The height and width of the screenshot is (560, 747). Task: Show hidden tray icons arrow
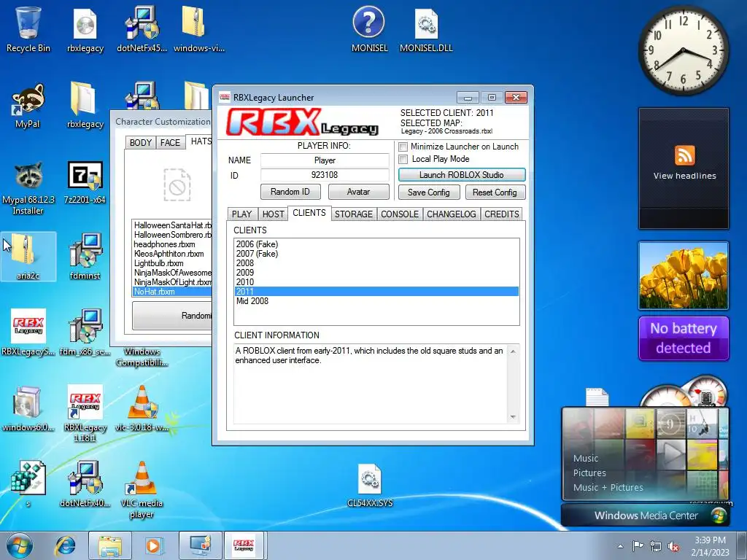(620, 546)
